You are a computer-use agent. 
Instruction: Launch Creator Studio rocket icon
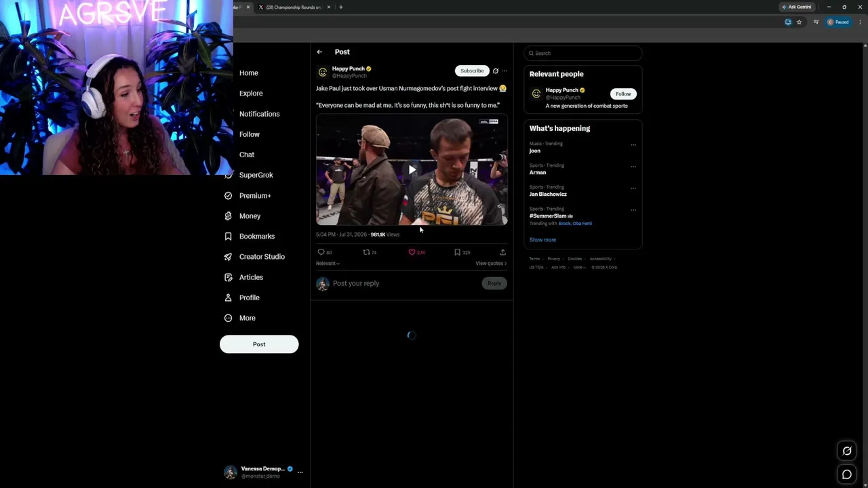tap(228, 257)
